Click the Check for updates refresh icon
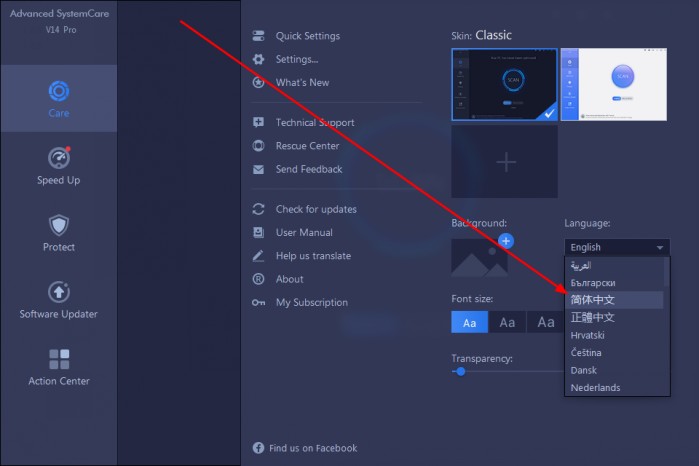The width and height of the screenshot is (699, 466). tap(259, 209)
